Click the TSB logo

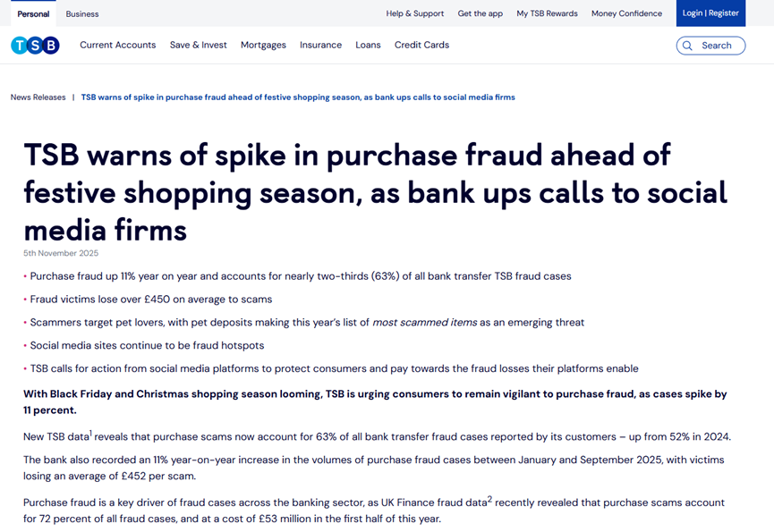pyautogui.click(x=35, y=46)
